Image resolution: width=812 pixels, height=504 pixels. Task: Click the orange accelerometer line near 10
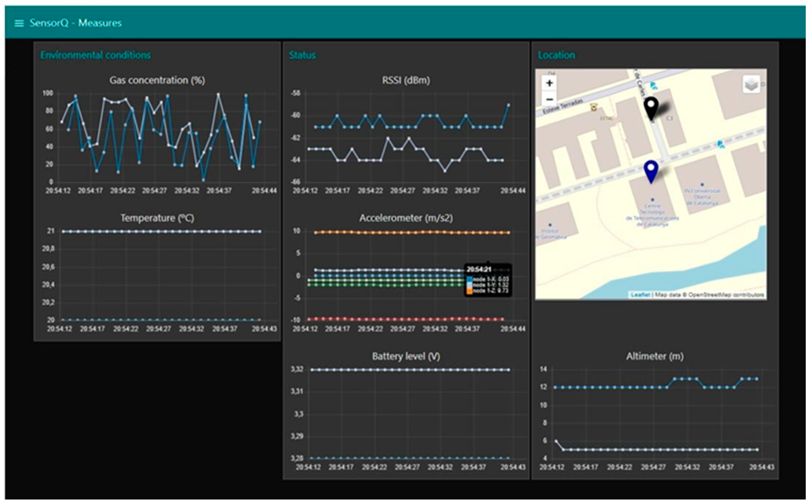400,232
